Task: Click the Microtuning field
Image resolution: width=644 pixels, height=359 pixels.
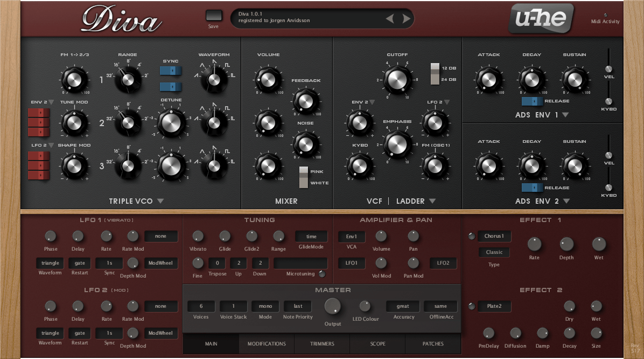Action: point(300,263)
